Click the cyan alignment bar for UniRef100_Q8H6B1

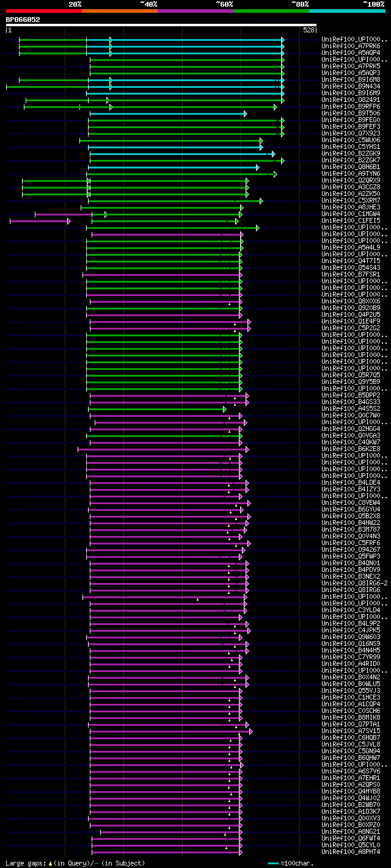(x=174, y=167)
